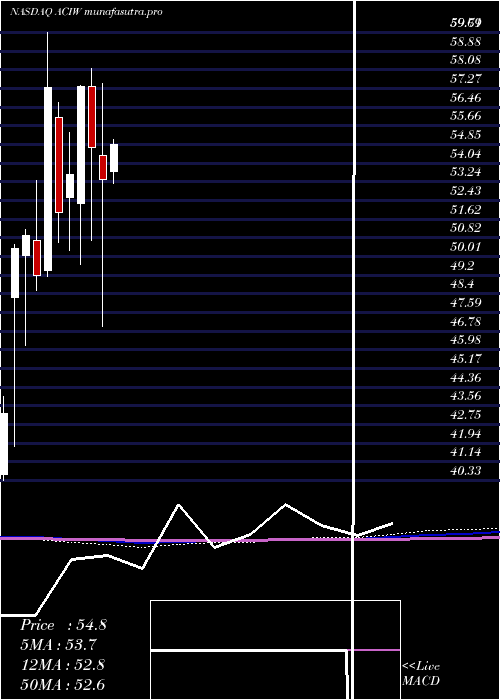Select the 49.2 axis value
This screenshot has width=500, height=700.
coord(463,266)
